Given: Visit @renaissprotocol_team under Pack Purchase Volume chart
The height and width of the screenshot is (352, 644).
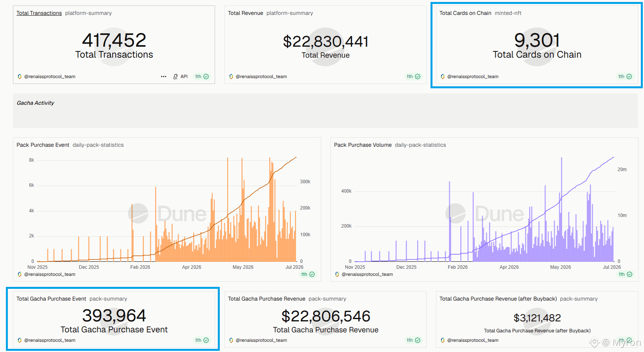Looking at the screenshot, I should [x=367, y=274].
